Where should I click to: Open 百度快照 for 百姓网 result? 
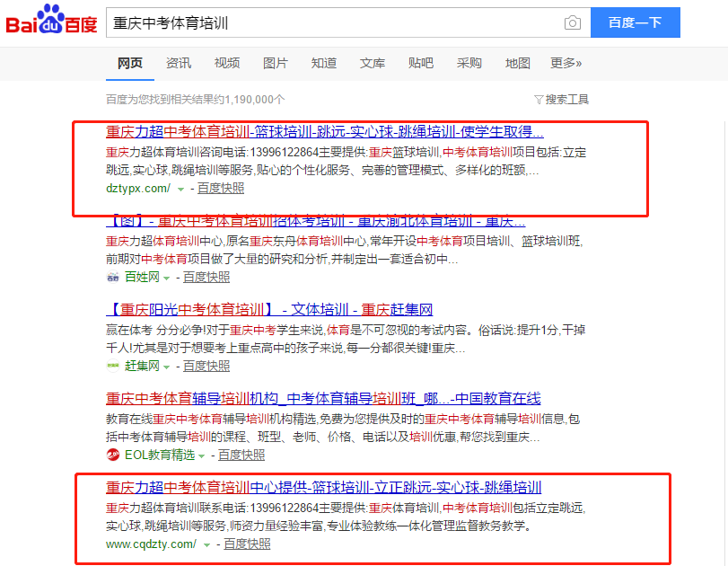pyautogui.click(x=206, y=278)
